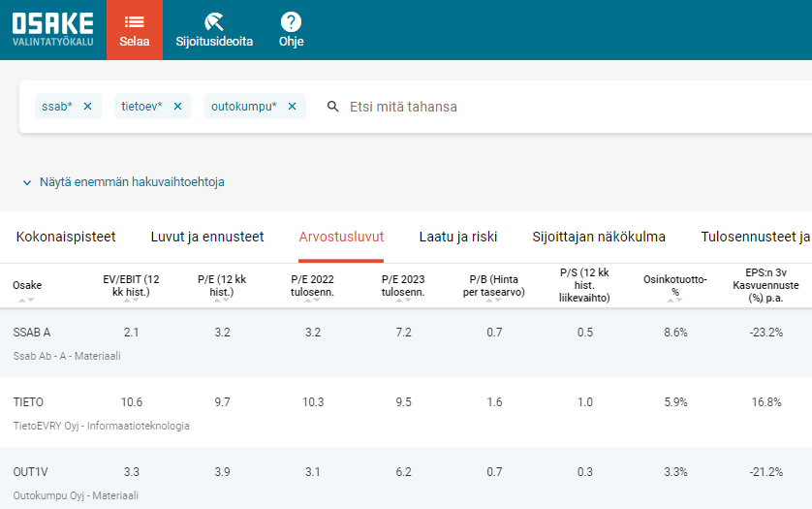Image resolution: width=812 pixels, height=509 pixels.
Task: Remove the outokumpu* search filter
Action: coord(292,107)
